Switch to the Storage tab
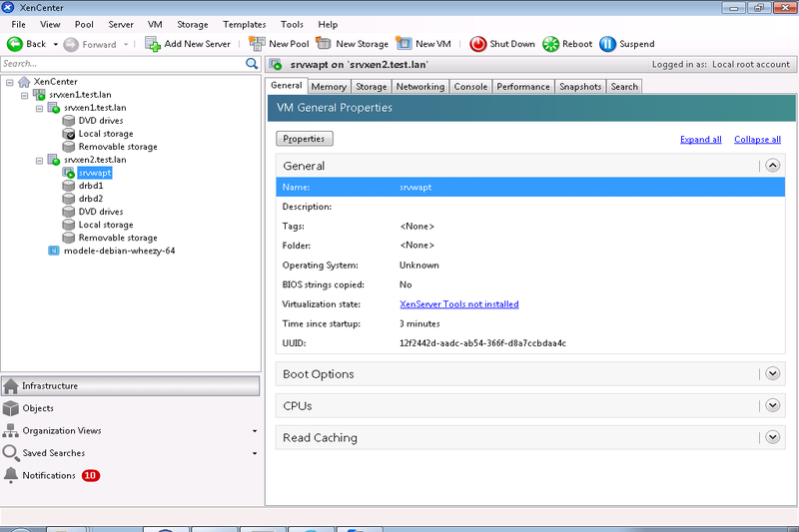 [371, 87]
